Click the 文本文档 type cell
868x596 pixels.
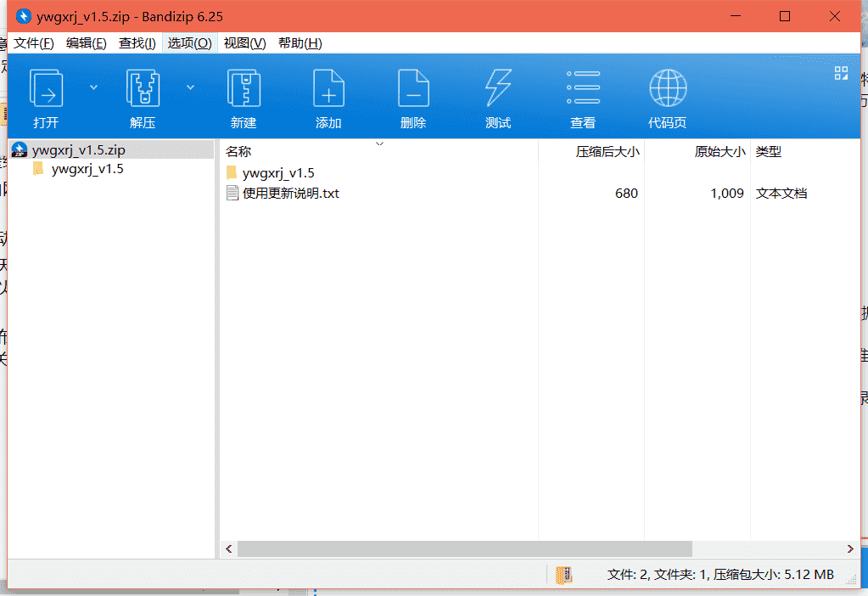pos(781,194)
